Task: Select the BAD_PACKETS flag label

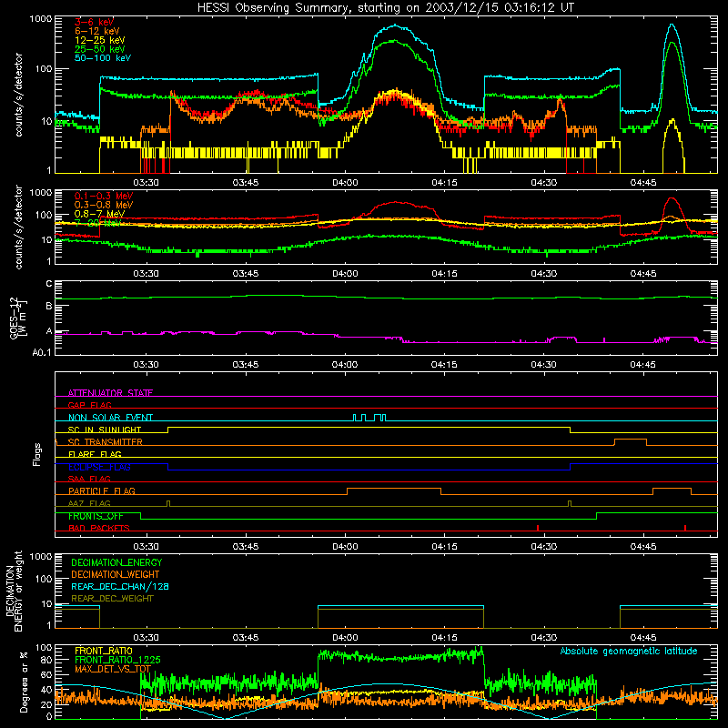Action: pos(99,528)
